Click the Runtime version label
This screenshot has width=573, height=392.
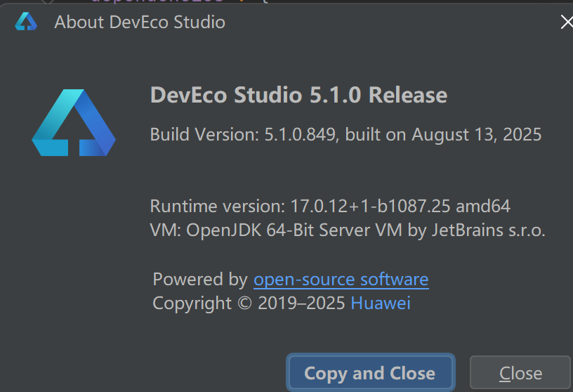pos(218,207)
